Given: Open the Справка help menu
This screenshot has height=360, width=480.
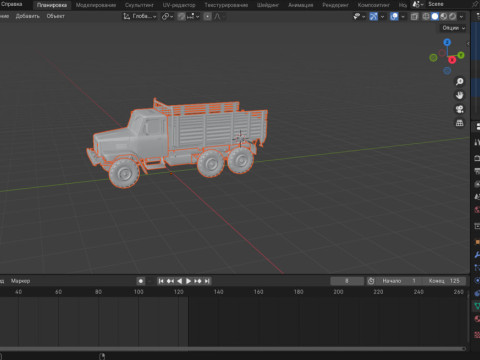Looking at the screenshot, I should (x=11, y=4).
